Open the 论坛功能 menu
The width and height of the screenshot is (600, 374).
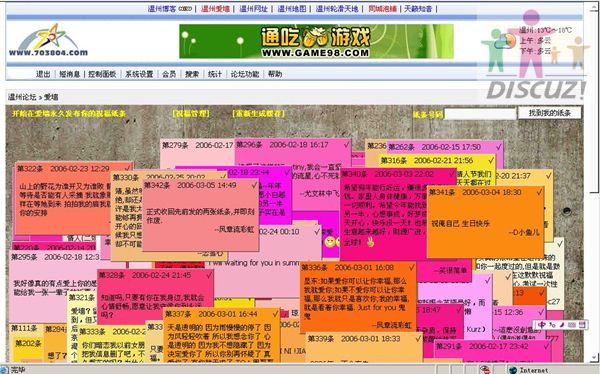tap(245, 74)
